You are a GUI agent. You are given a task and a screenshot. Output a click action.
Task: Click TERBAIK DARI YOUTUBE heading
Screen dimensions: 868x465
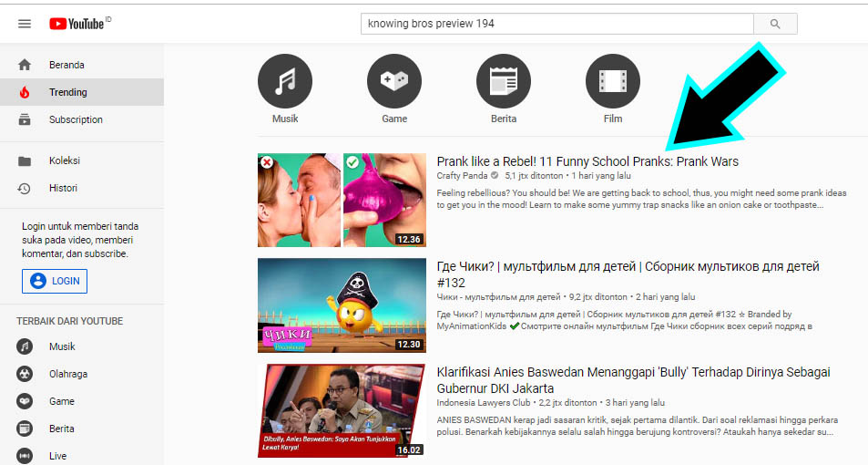tap(70, 322)
